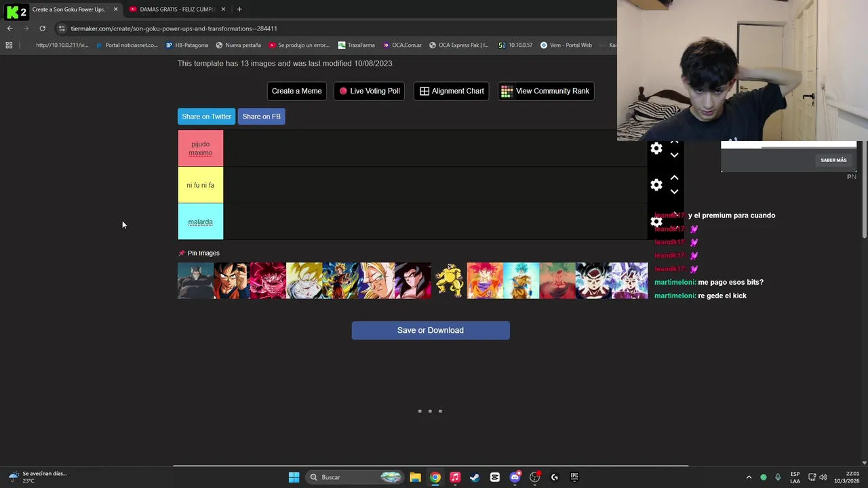The height and width of the screenshot is (488, 868).
Task: Open a new browser tab
Action: click(239, 9)
